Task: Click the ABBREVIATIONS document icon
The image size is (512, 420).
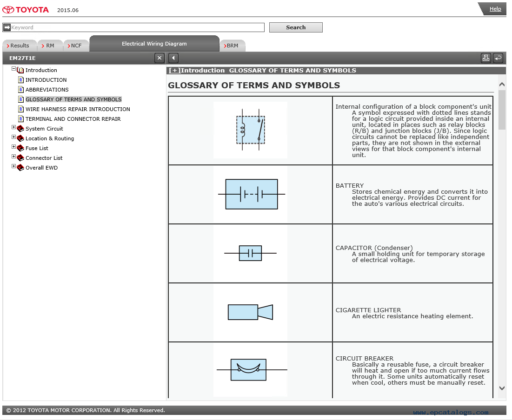Action: [21, 90]
